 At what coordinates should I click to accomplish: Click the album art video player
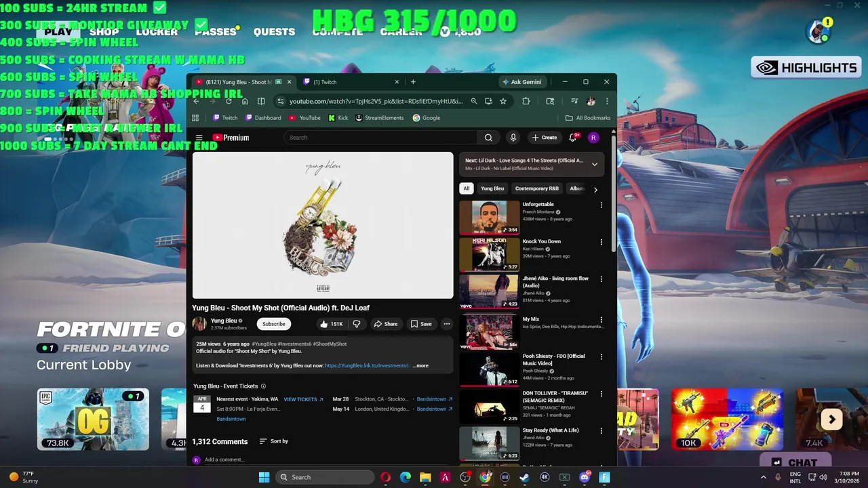pos(323,225)
